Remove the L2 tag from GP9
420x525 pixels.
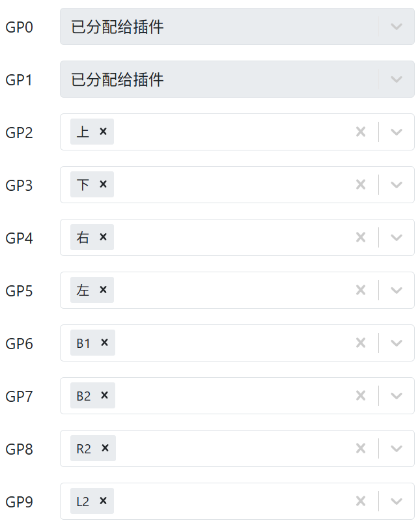pos(103,501)
